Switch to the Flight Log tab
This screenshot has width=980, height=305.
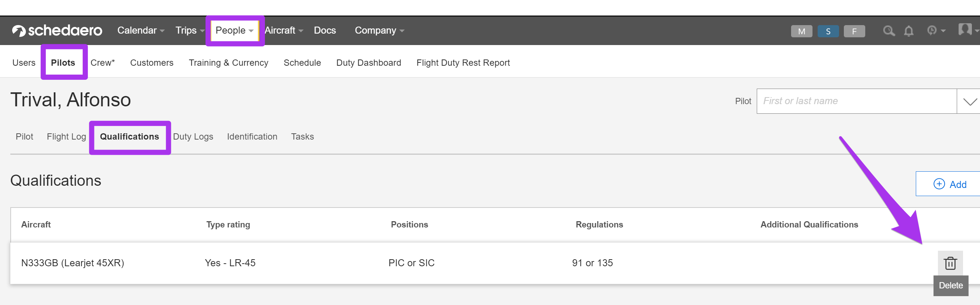pos(66,137)
